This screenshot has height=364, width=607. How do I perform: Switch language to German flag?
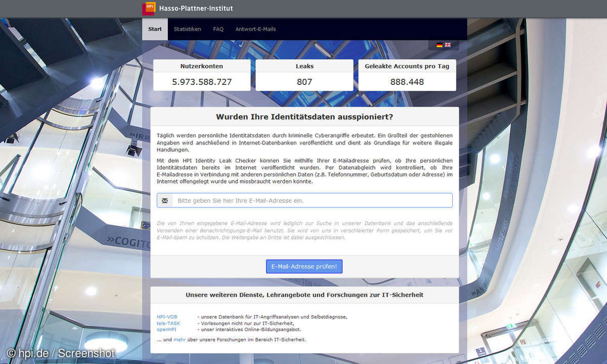440,45
